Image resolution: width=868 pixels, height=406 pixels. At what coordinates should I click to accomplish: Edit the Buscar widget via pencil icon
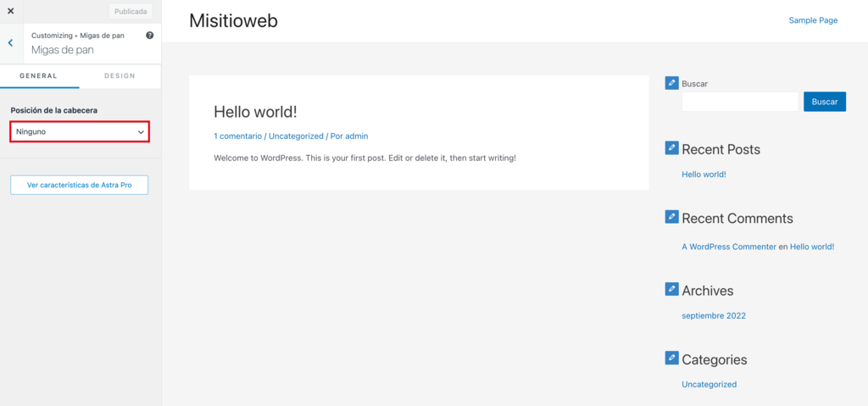click(671, 83)
